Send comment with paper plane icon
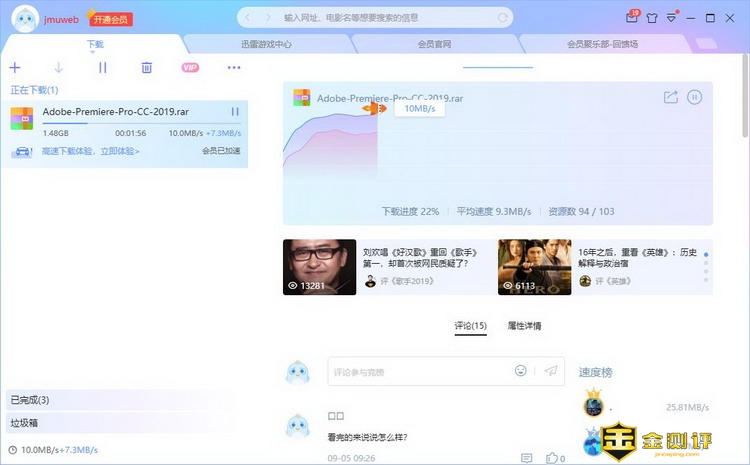 coord(550,371)
